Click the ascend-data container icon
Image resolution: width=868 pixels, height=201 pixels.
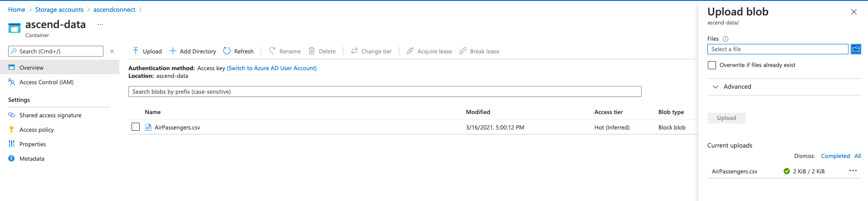pos(15,28)
